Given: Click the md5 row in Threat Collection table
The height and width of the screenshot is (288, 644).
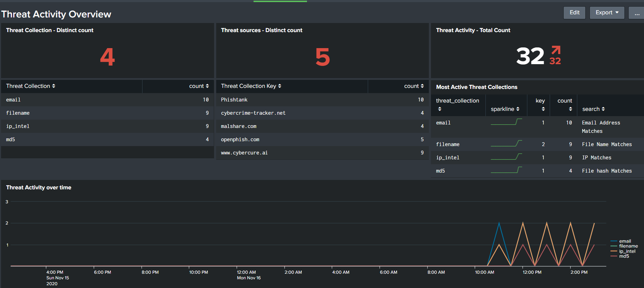Looking at the screenshot, I should pos(107,139).
